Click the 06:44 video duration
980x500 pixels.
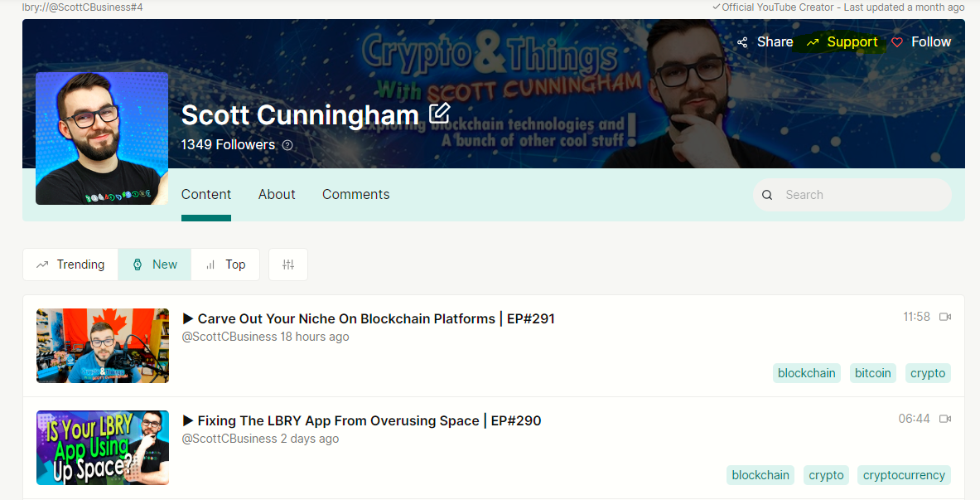tap(914, 419)
